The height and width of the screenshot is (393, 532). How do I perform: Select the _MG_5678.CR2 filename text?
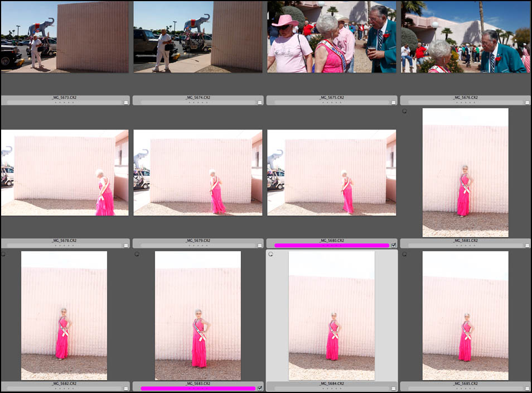click(x=64, y=241)
